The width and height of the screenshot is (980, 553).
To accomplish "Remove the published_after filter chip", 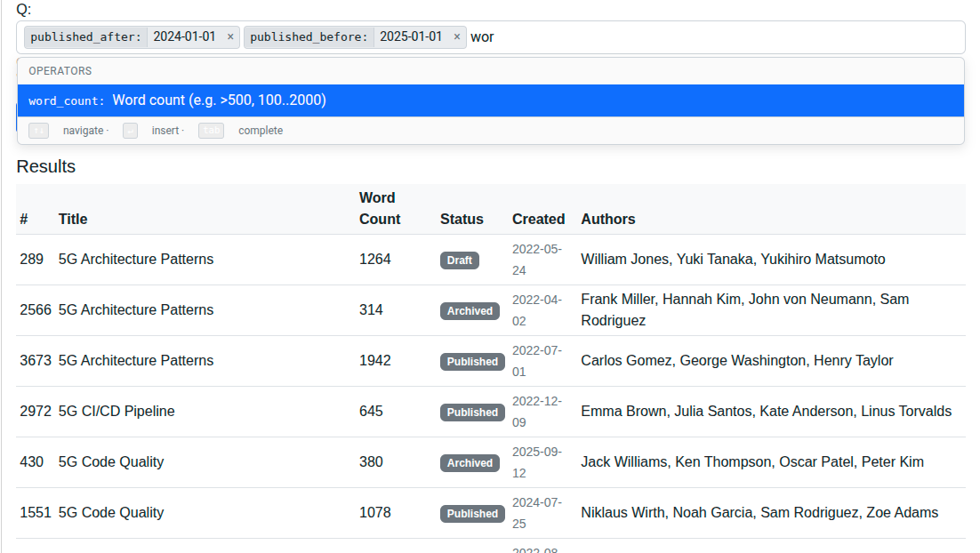I will tap(230, 36).
